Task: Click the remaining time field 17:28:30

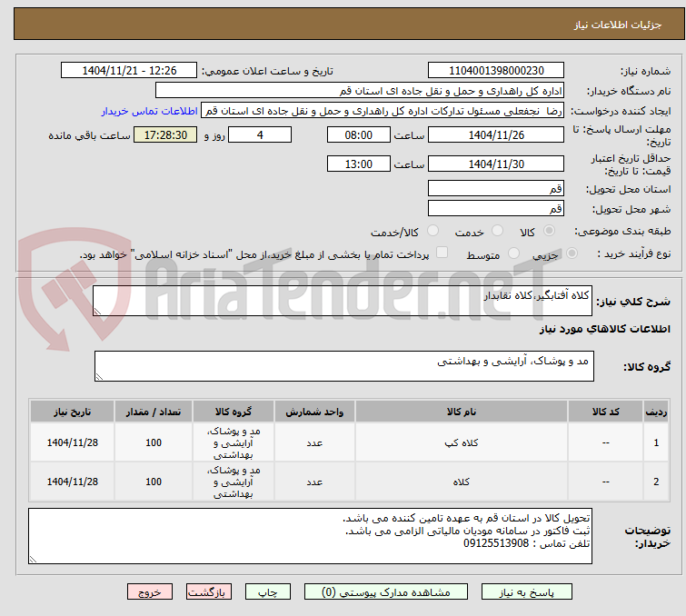Action: pos(165,134)
